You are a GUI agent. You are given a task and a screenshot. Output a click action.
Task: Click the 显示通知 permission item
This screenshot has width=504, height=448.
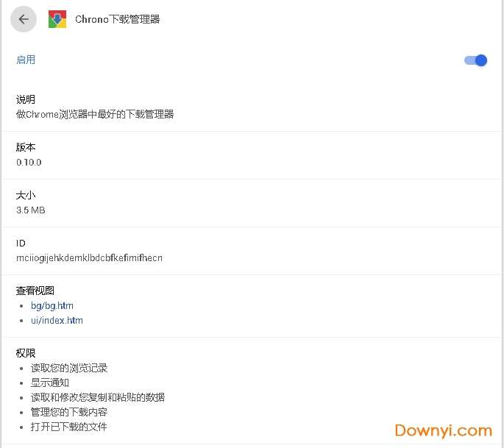pyautogui.click(x=50, y=383)
